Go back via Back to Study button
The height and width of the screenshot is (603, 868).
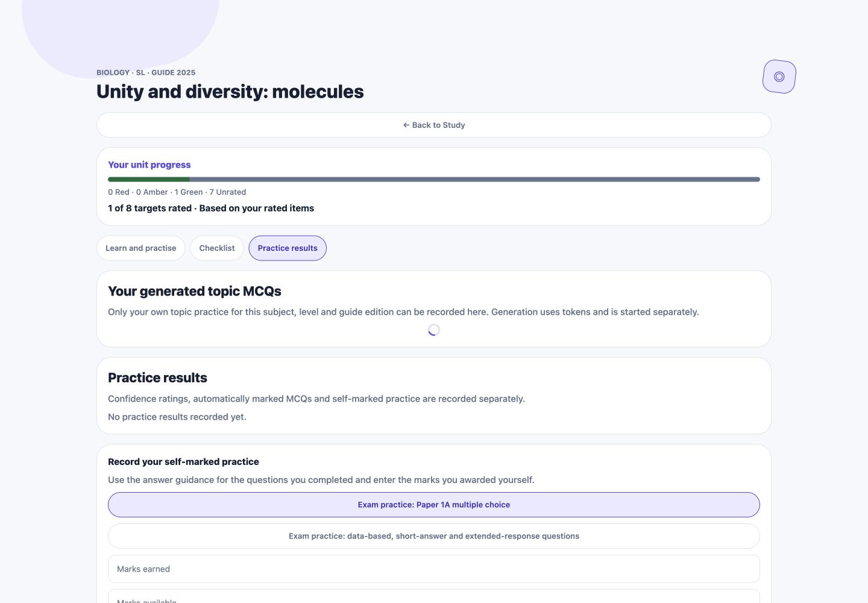pos(434,125)
